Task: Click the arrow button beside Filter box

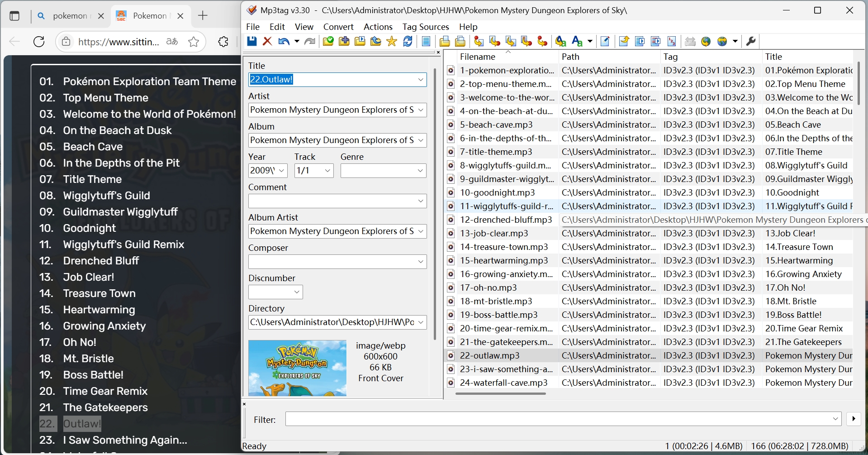Action: pos(854,419)
